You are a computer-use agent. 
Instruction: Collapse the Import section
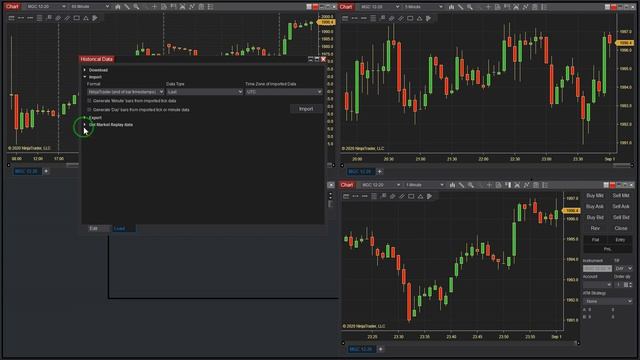84,77
